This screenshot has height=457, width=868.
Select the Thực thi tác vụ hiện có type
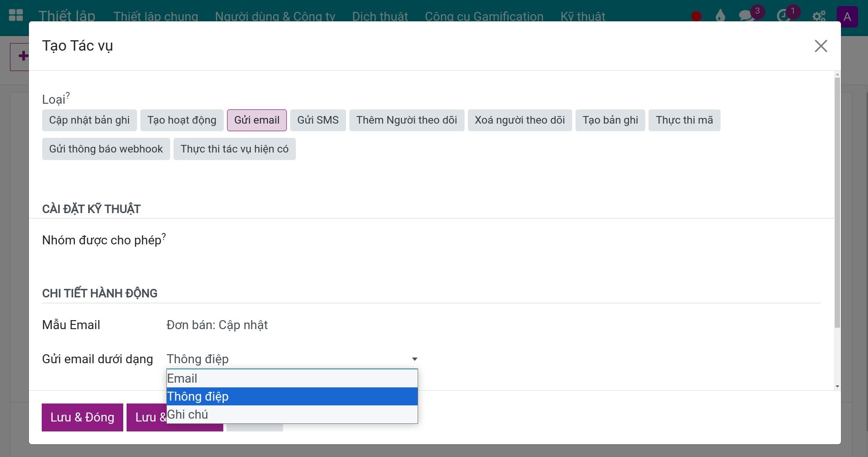click(x=235, y=149)
